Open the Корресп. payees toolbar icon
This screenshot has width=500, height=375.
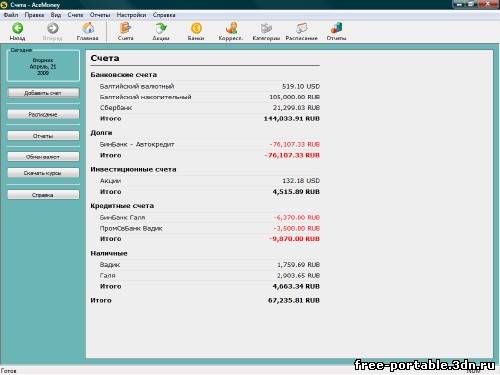(x=231, y=28)
